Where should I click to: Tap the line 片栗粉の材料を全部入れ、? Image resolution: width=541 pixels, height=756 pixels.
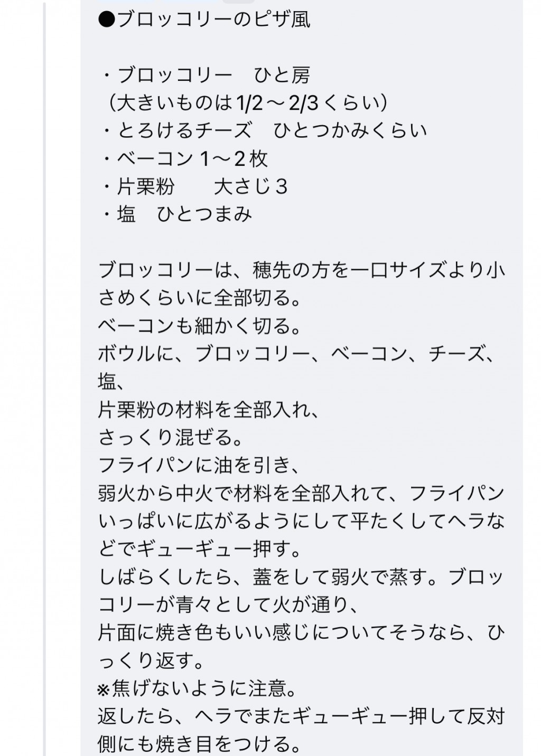209,410
